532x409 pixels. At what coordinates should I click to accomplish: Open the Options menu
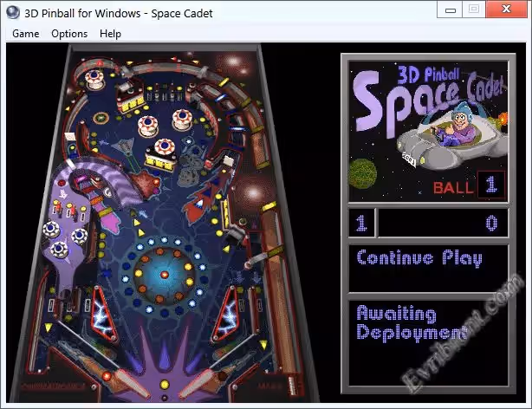(69, 34)
